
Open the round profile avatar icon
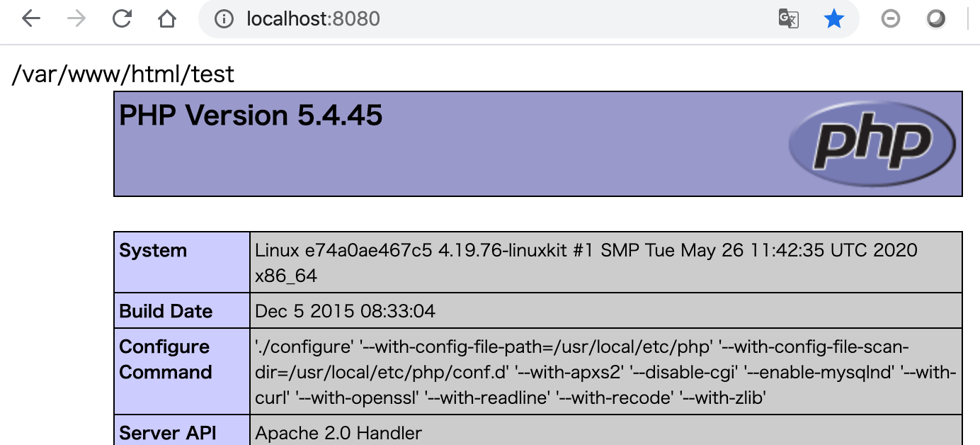(x=936, y=19)
